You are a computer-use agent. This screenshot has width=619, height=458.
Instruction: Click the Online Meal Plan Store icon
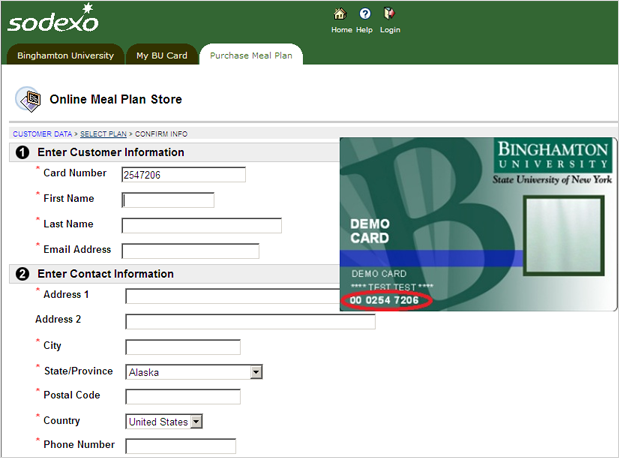pos(28,99)
